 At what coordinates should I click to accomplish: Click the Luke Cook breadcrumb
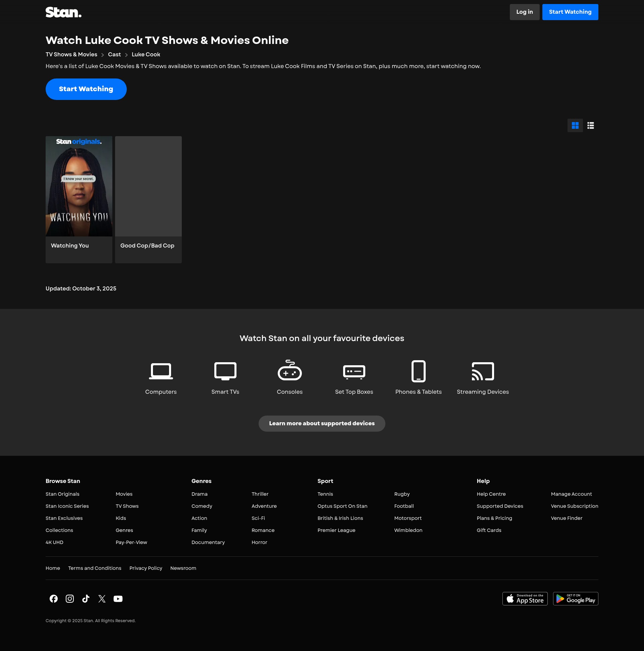pyautogui.click(x=146, y=54)
